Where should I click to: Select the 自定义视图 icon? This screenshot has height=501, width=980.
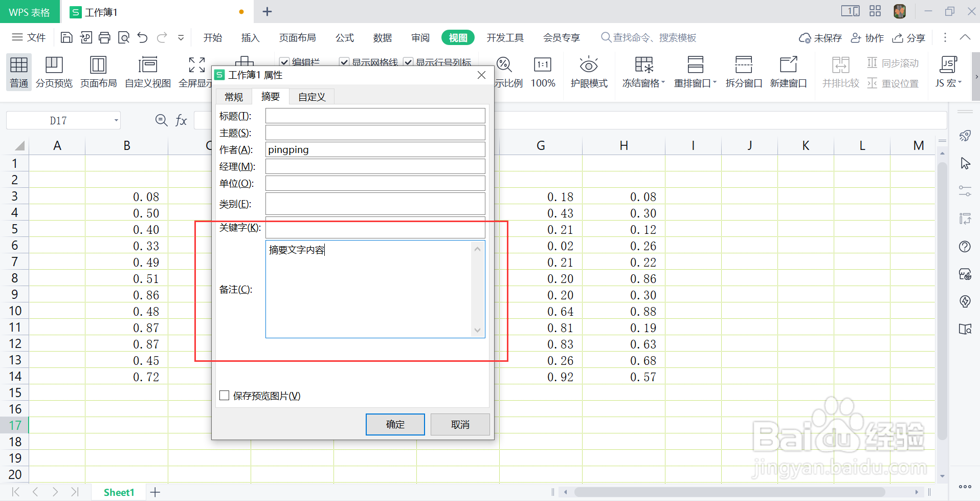click(147, 72)
